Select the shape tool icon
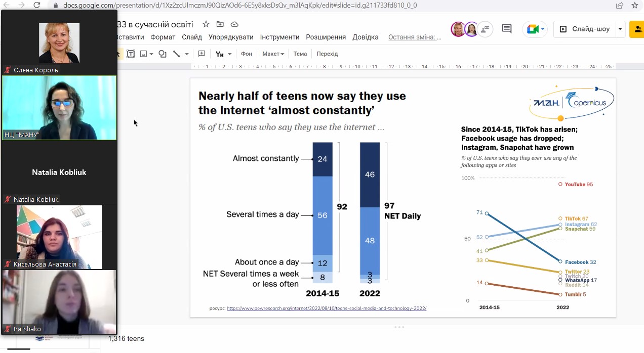 [x=162, y=54]
